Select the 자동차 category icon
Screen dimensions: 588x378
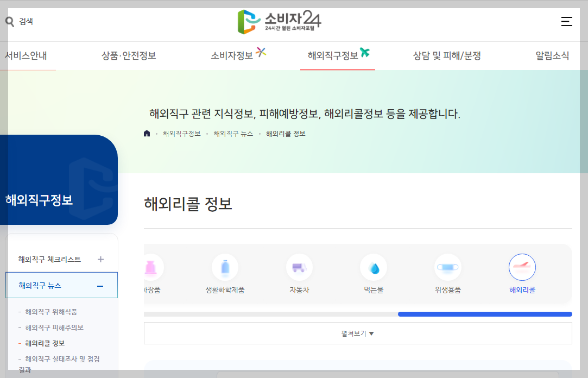299,267
